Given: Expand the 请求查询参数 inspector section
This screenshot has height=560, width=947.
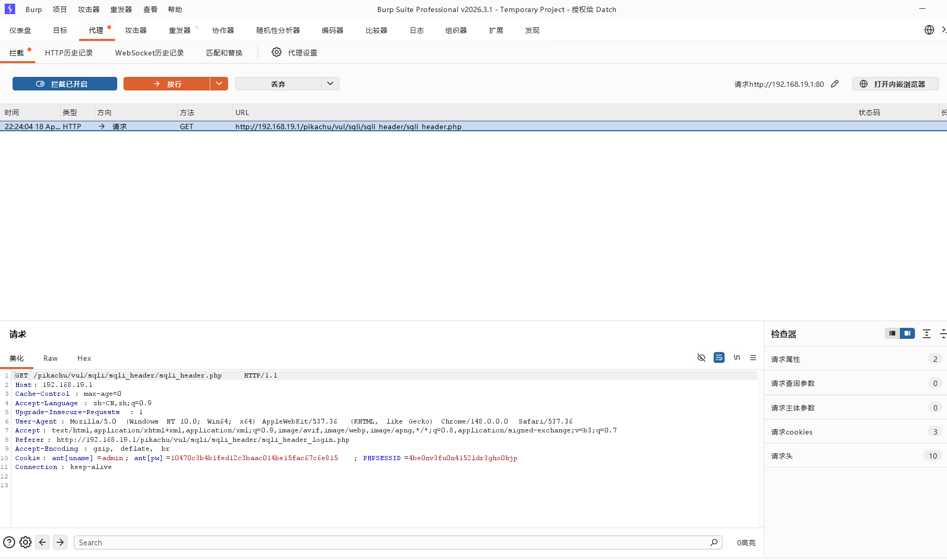Looking at the screenshot, I should [x=855, y=383].
